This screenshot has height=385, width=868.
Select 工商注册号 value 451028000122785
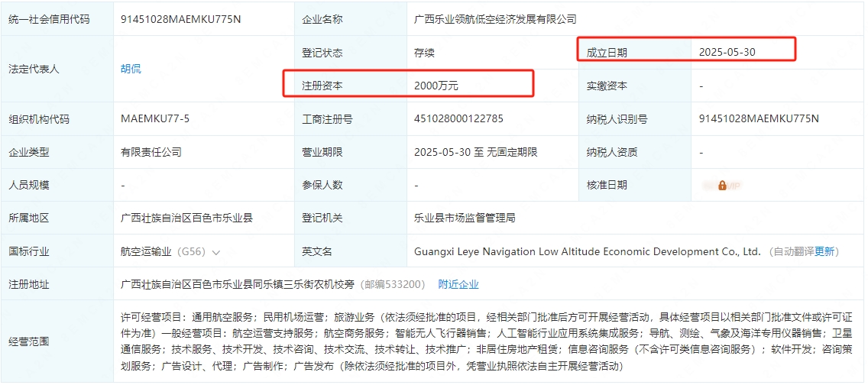point(459,119)
